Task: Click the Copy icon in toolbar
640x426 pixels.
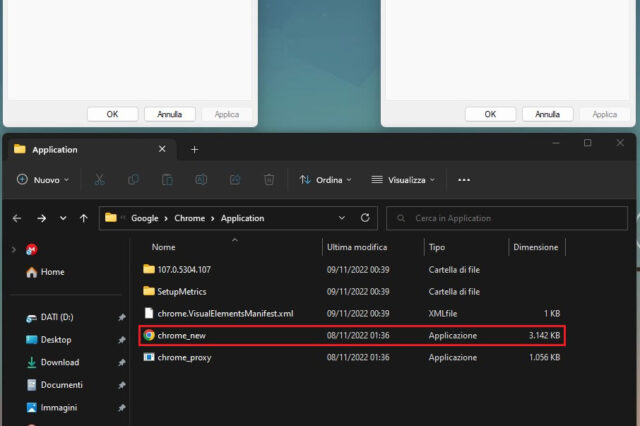Action: click(x=133, y=180)
